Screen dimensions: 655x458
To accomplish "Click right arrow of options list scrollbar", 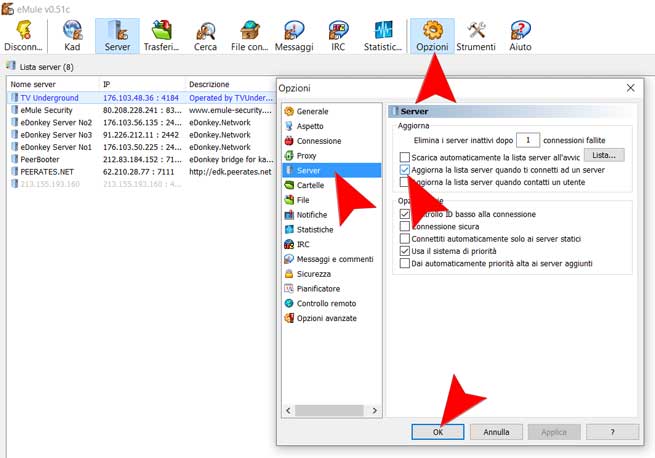I will point(375,410).
